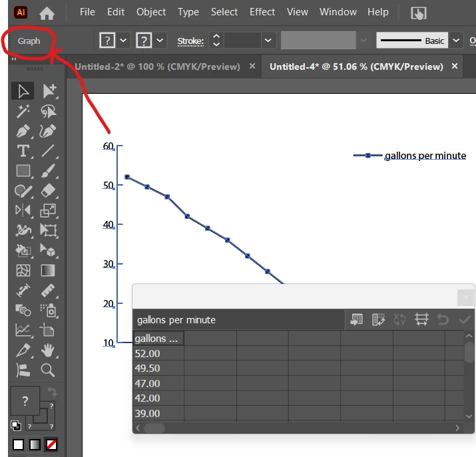Image resolution: width=476 pixels, height=457 pixels.
Task: Select the Color mode button below fill box
Action: [18, 445]
